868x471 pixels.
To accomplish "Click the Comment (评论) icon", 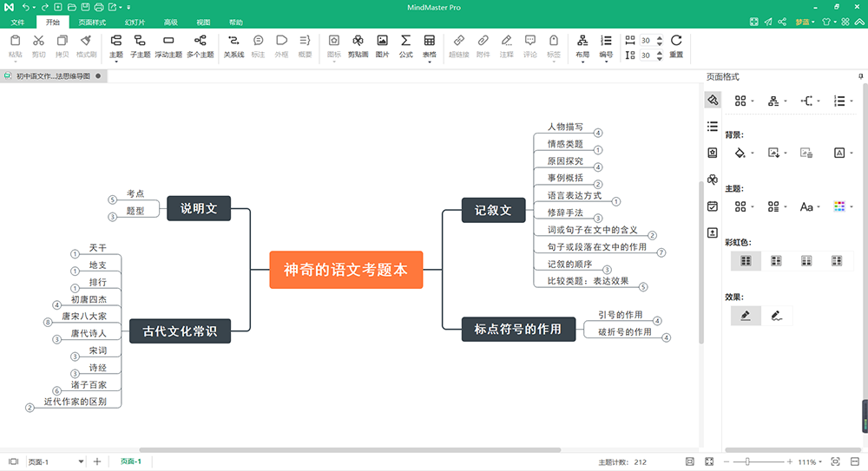I will 530,41.
